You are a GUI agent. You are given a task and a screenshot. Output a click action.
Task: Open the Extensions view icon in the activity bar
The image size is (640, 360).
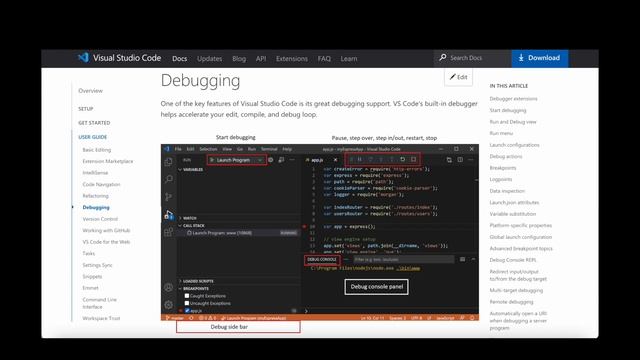click(x=169, y=232)
